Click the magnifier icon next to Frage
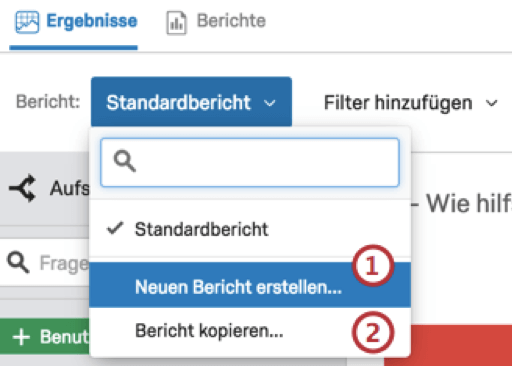 point(18,263)
